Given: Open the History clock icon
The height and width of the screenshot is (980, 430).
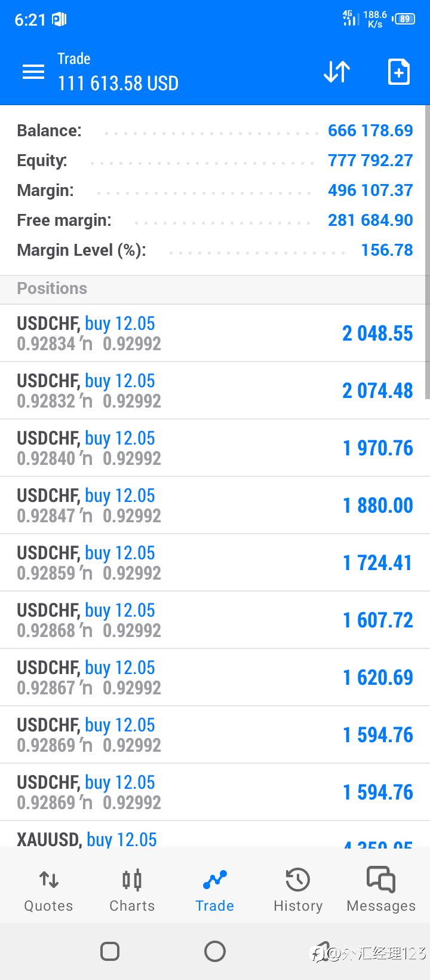Looking at the screenshot, I should 298,880.
